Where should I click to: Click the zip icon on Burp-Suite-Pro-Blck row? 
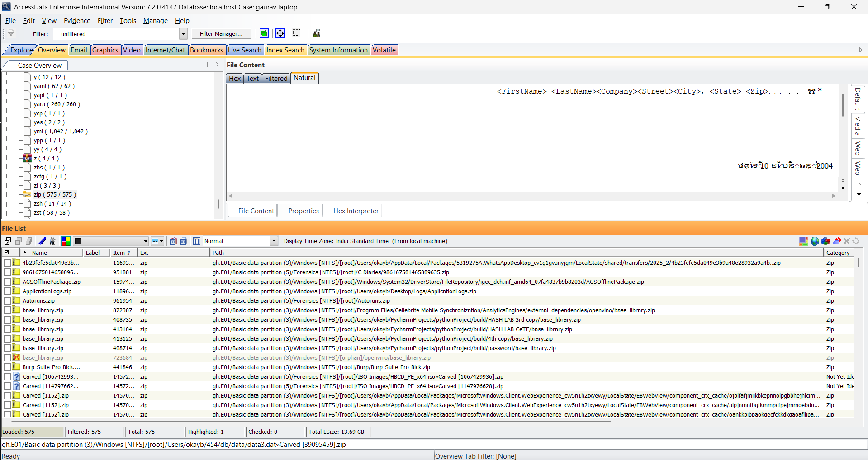(x=16, y=367)
